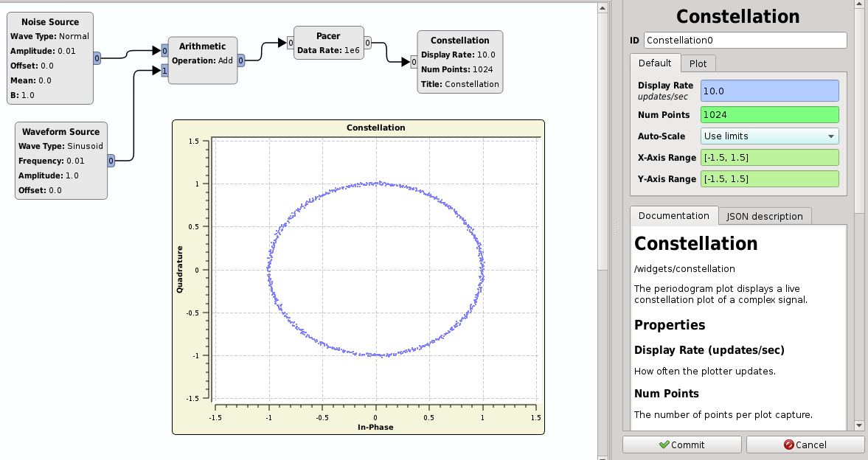Image resolution: width=868 pixels, height=460 pixels.
Task: Open the JSON description tab
Action: [x=764, y=216]
